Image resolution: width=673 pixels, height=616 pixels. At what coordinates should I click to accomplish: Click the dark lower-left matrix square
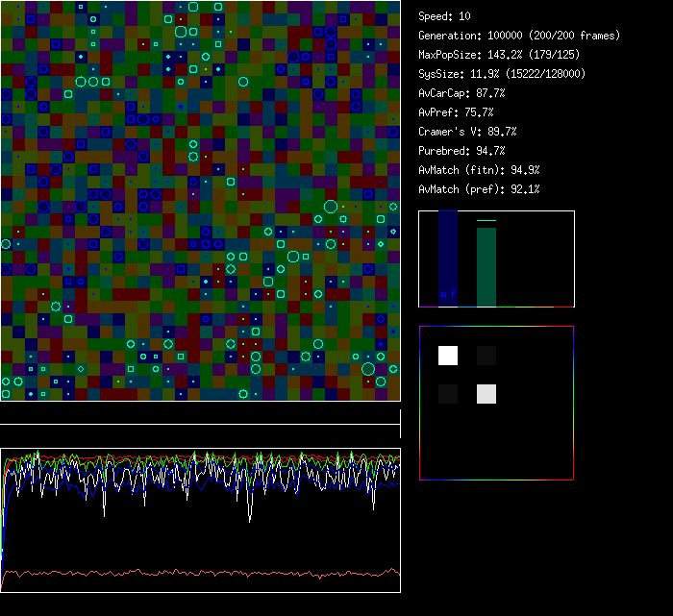coord(448,394)
